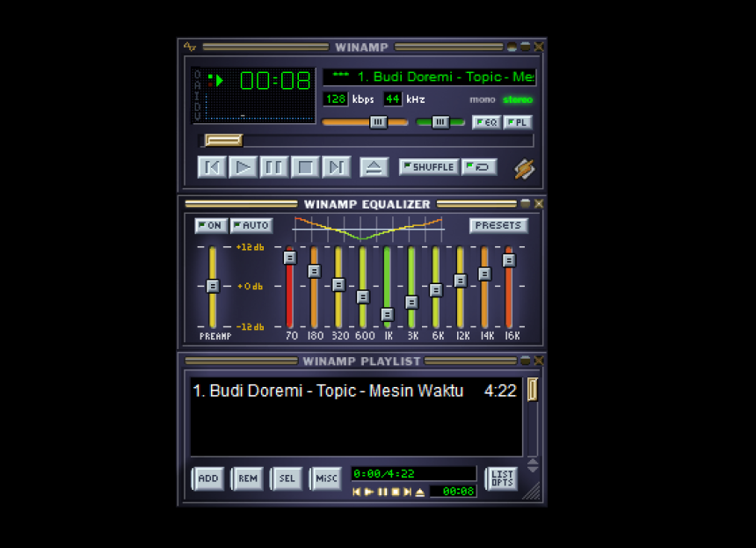Skip to next track button

coord(336,167)
